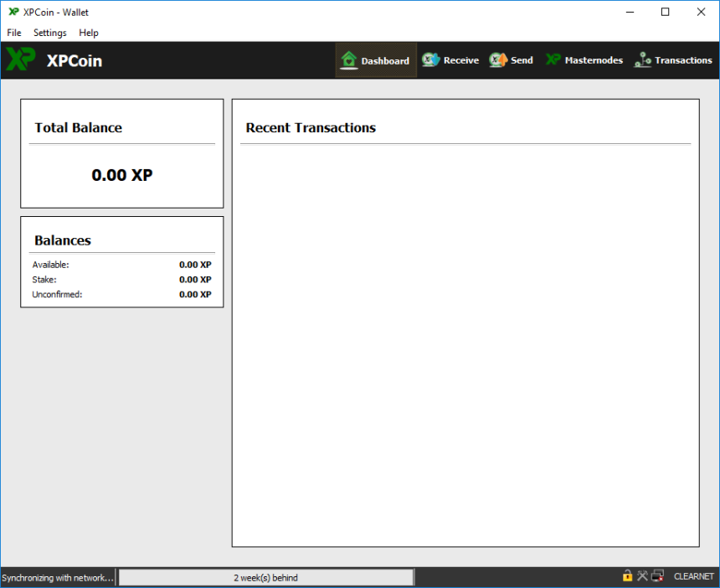
Task: Switch to the Dashboard tab
Action: pos(376,60)
